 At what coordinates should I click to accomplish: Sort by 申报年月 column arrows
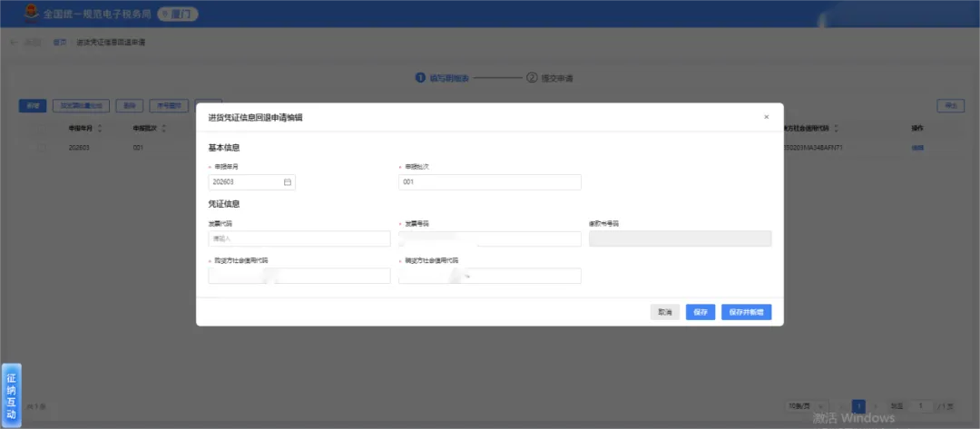[100, 128]
